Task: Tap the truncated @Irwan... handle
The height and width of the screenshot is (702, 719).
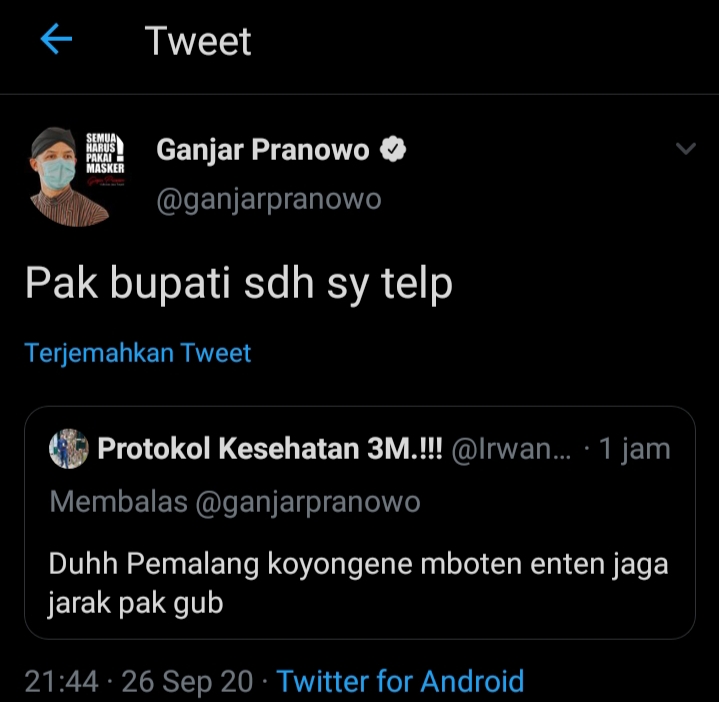Action: (511, 449)
